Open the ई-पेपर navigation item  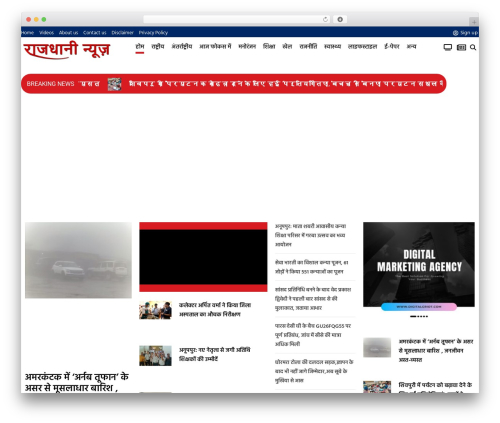(x=392, y=47)
